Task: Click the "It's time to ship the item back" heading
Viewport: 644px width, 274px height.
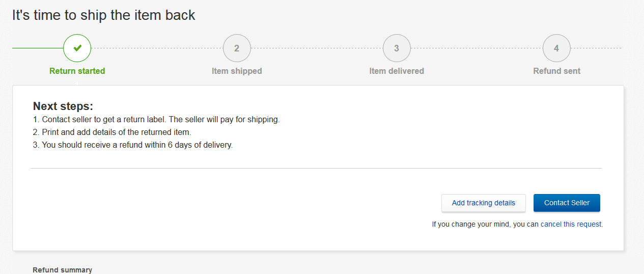Action: click(x=104, y=15)
